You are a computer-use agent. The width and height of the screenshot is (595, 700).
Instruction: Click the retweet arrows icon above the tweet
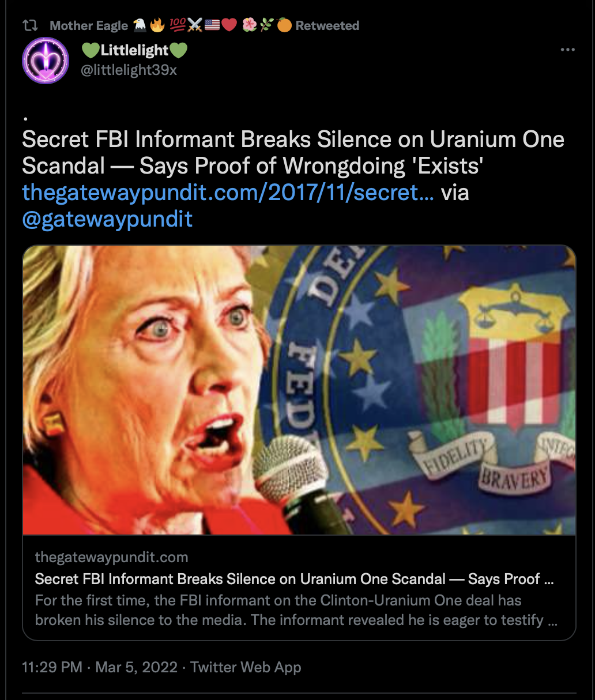coord(29,25)
